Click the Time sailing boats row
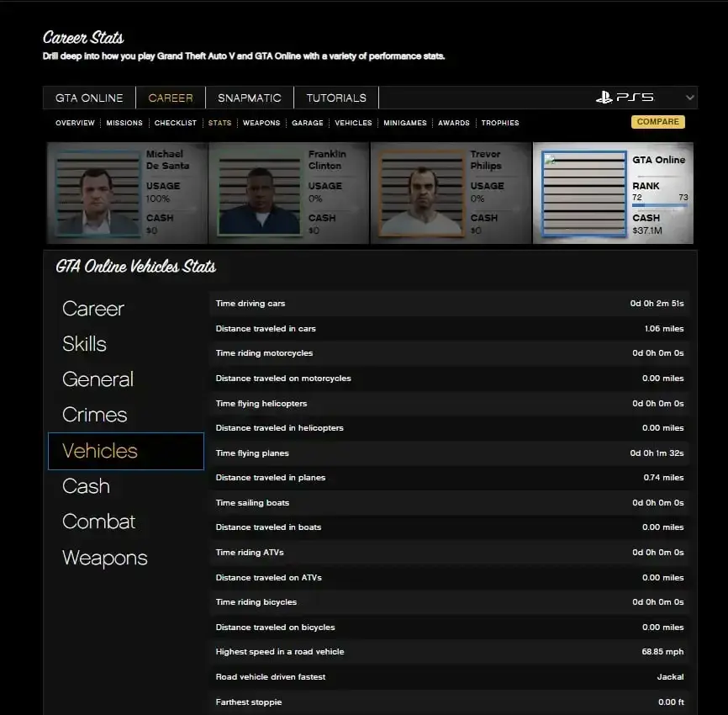The image size is (728, 715). pos(450,503)
